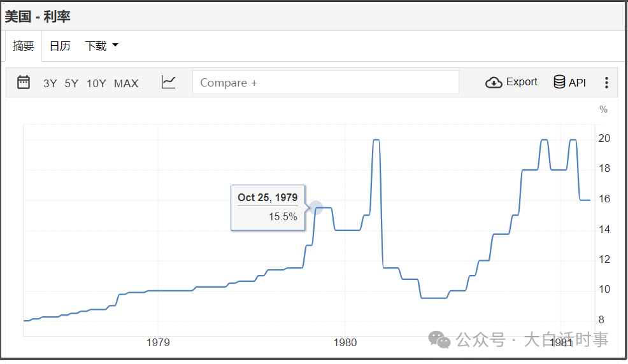Click the Export cloud download icon
This screenshot has width=628, height=364.
(494, 83)
